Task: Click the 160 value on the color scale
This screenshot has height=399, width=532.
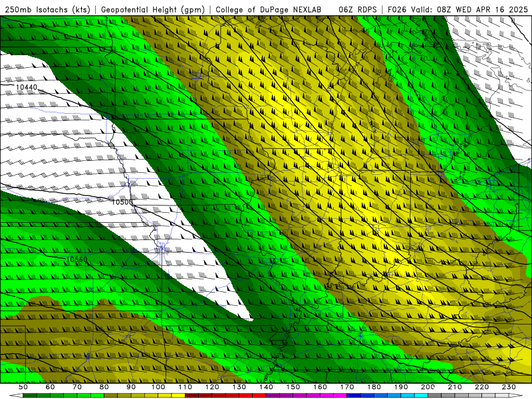Action: pyautogui.click(x=320, y=387)
